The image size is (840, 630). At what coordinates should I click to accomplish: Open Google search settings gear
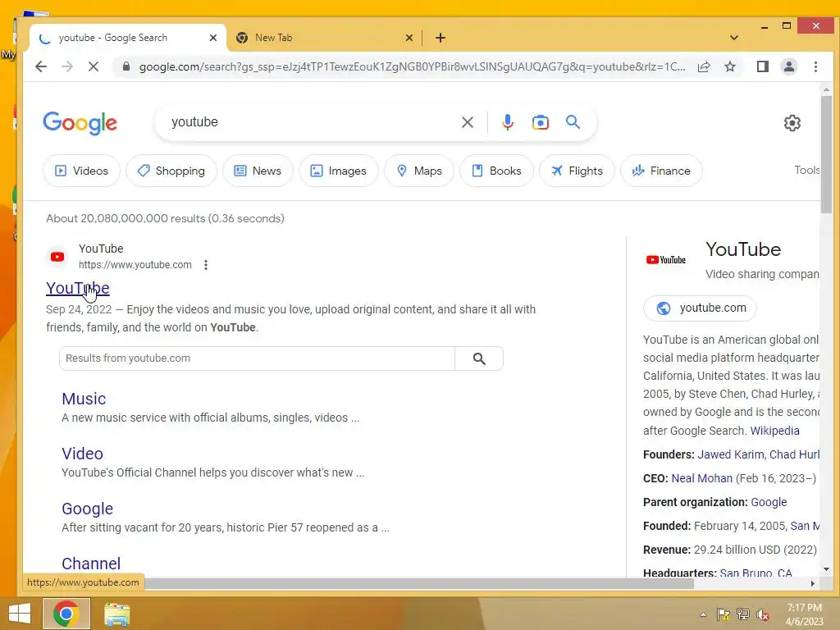click(792, 123)
